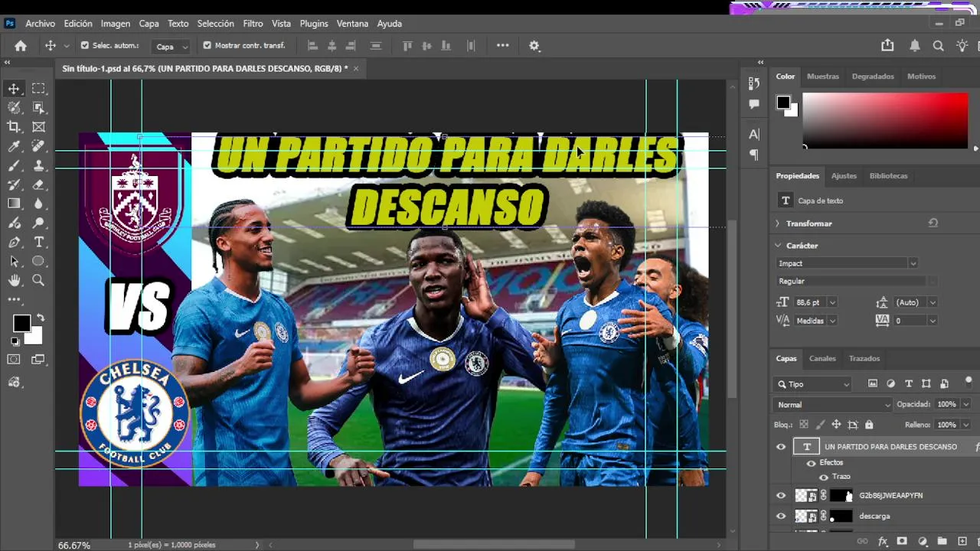Open the Opacidad 100% dropdown arrow
This screenshot has height=551, width=980.
(965, 404)
